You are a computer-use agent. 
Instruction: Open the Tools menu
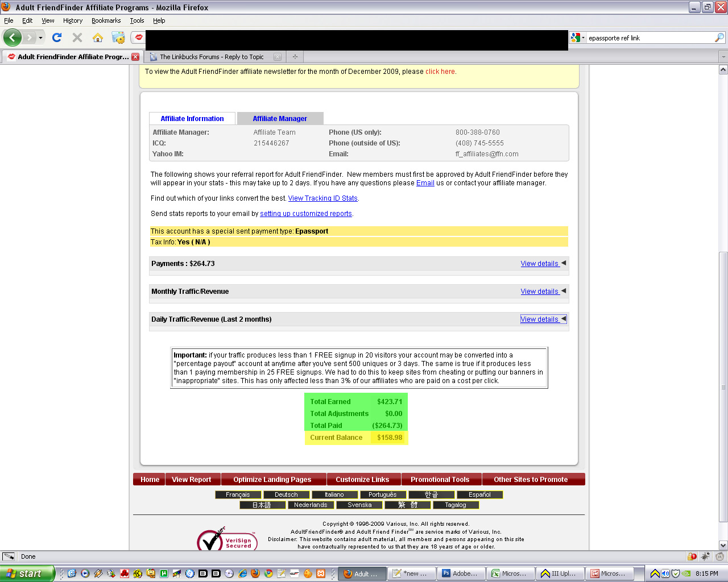[x=137, y=20]
